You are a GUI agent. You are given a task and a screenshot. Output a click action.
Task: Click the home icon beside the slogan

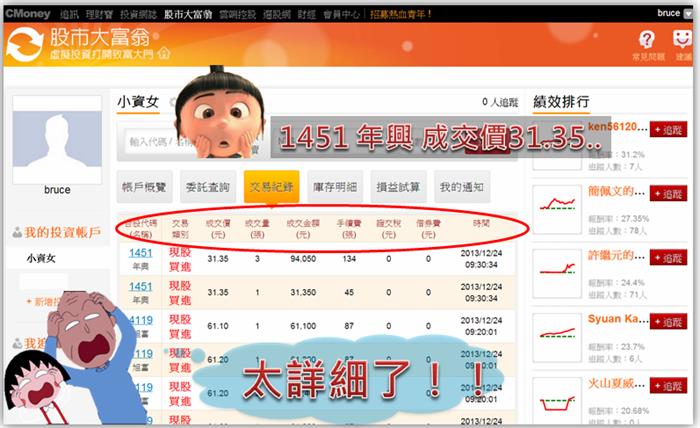tap(164, 54)
